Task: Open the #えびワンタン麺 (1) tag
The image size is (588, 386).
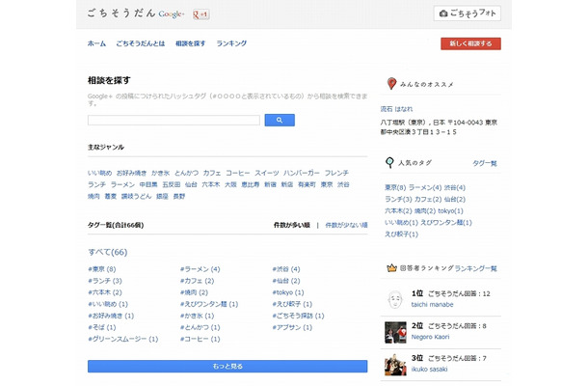Action: [x=209, y=304]
